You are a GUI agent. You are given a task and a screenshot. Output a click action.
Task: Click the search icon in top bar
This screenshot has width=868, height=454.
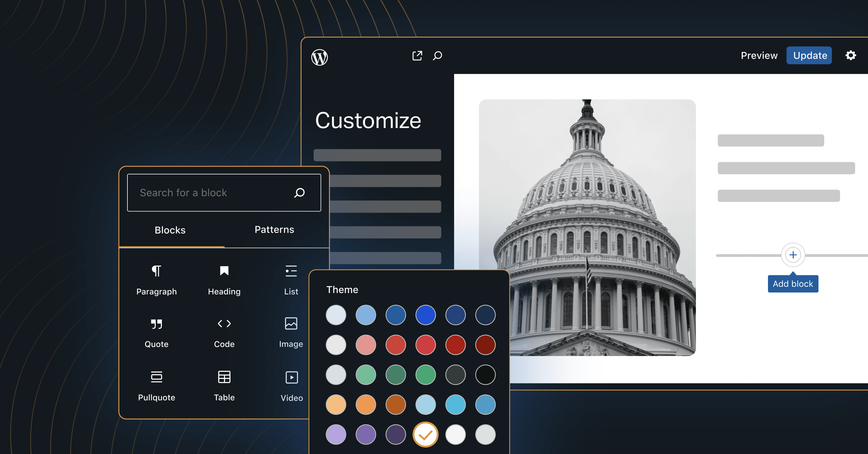tap(437, 56)
